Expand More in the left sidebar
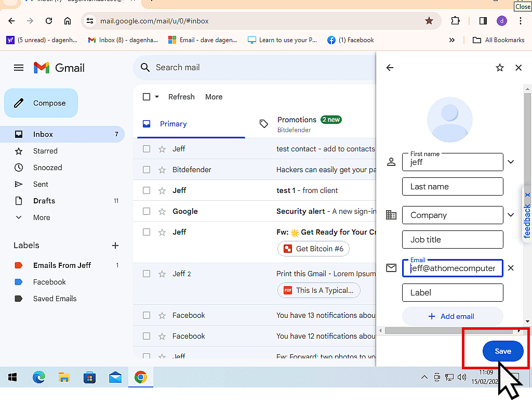532x400 pixels. [41, 217]
